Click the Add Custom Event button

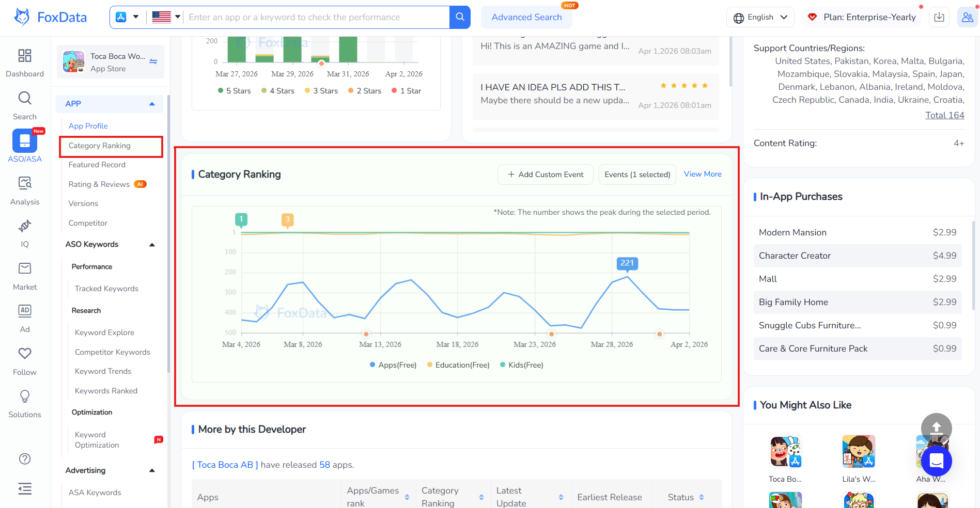click(x=546, y=174)
